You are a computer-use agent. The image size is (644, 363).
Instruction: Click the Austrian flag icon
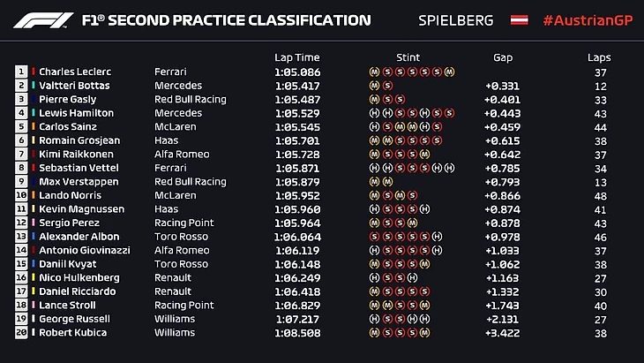520,20
